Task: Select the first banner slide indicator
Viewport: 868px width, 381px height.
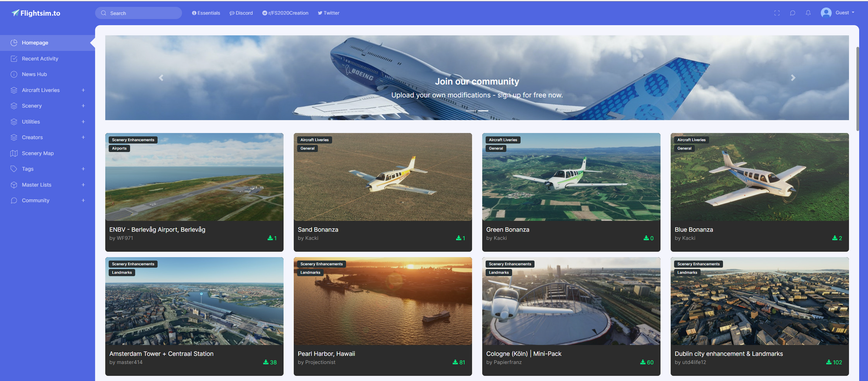Action: pos(471,111)
